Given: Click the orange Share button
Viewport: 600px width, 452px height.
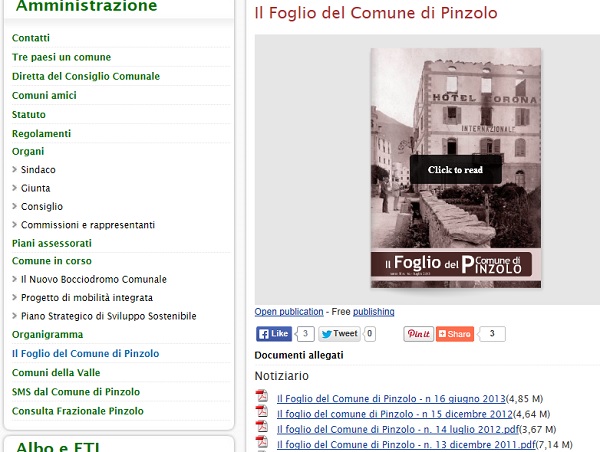Looking at the screenshot, I should pyautogui.click(x=455, y=334).
